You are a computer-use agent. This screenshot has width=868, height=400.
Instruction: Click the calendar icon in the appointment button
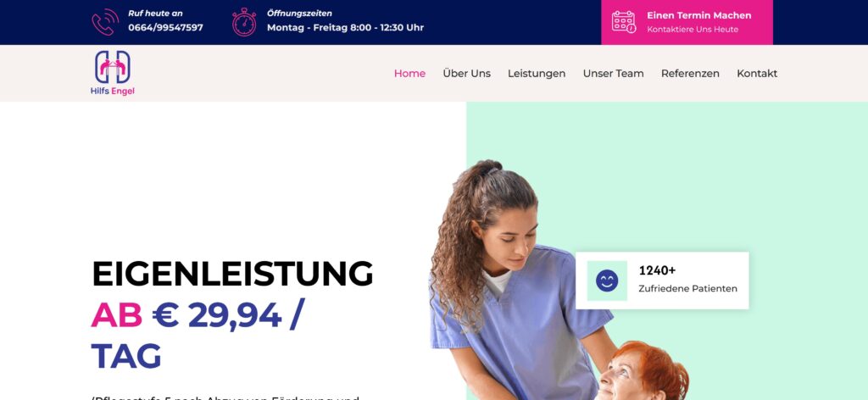[x=624, y=21]
